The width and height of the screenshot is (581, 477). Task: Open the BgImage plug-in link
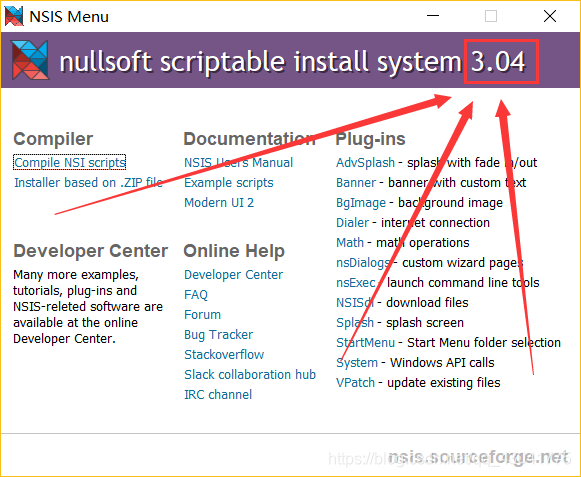361,202
